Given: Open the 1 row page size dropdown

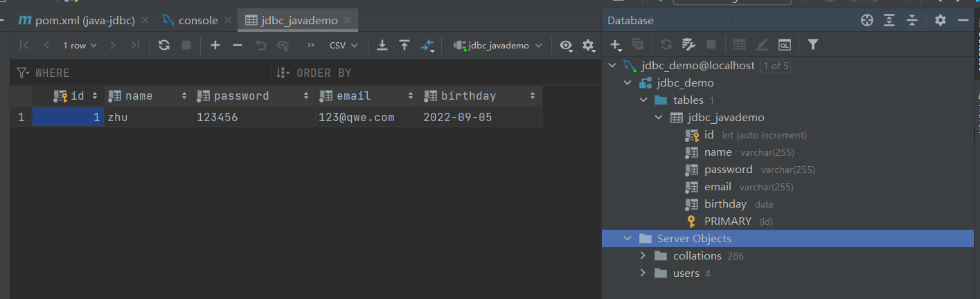Looking at the screenshot, I should click(x=80, y=45).
